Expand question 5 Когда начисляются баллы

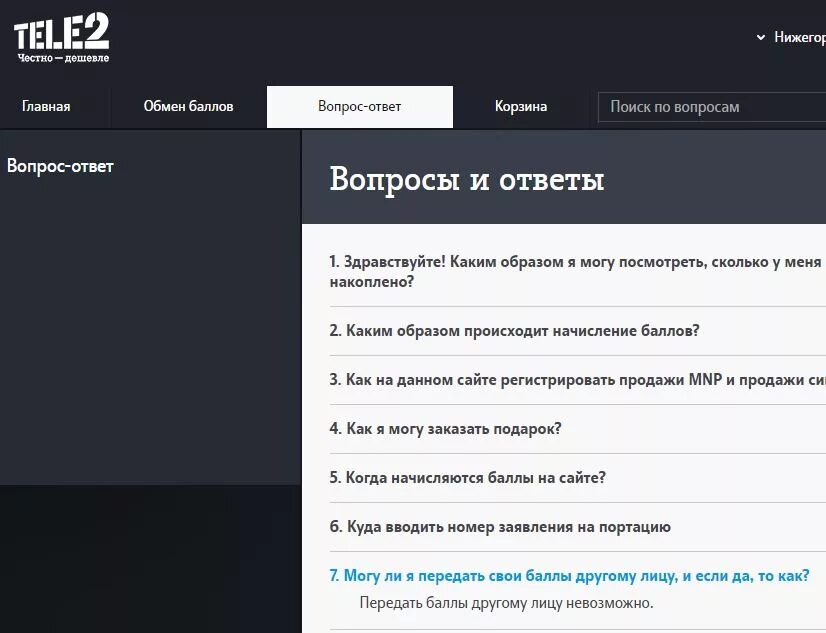[x=467, y=478]
